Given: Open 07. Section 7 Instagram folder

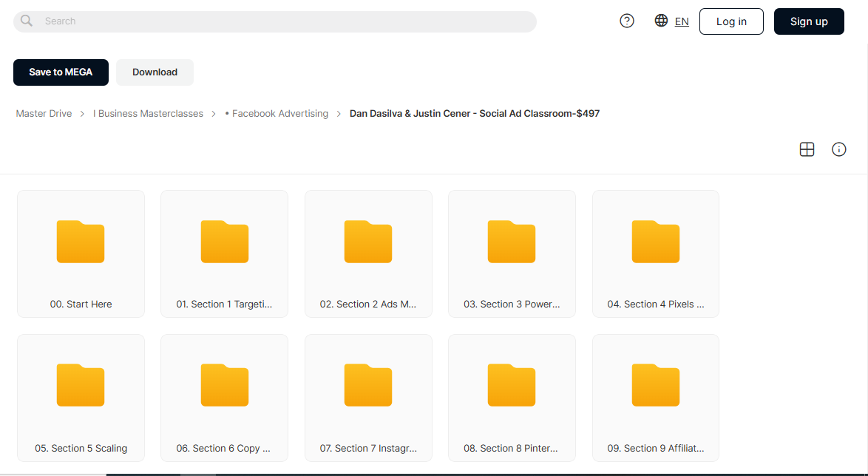Looking at the screenshot, I should [x=368, y=398].
